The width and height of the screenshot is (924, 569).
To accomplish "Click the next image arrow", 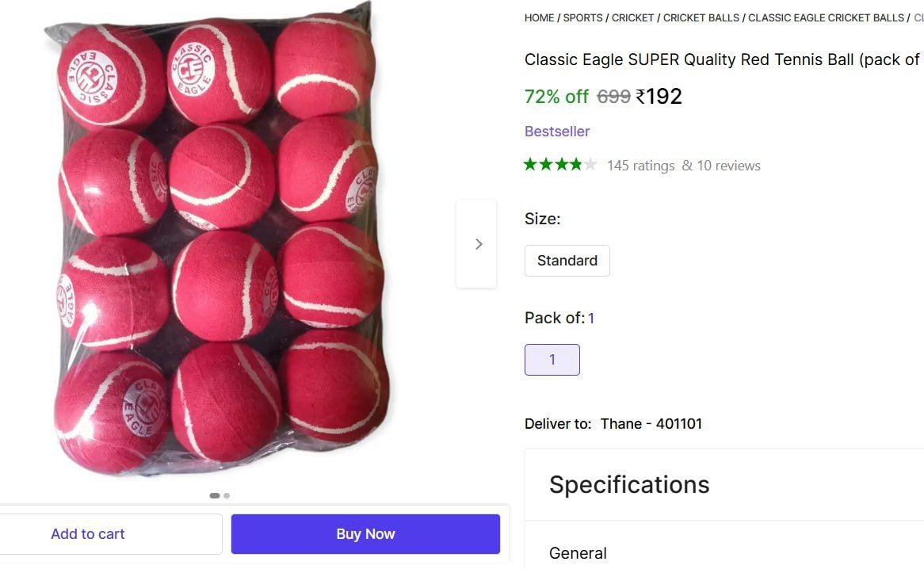I will pos(478,244).
